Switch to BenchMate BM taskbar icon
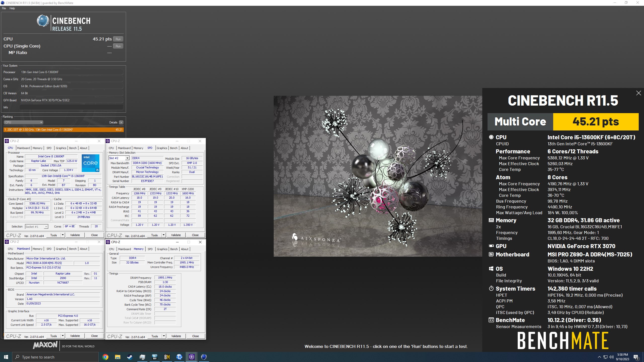The image size is (644, 362). point(167,357)
